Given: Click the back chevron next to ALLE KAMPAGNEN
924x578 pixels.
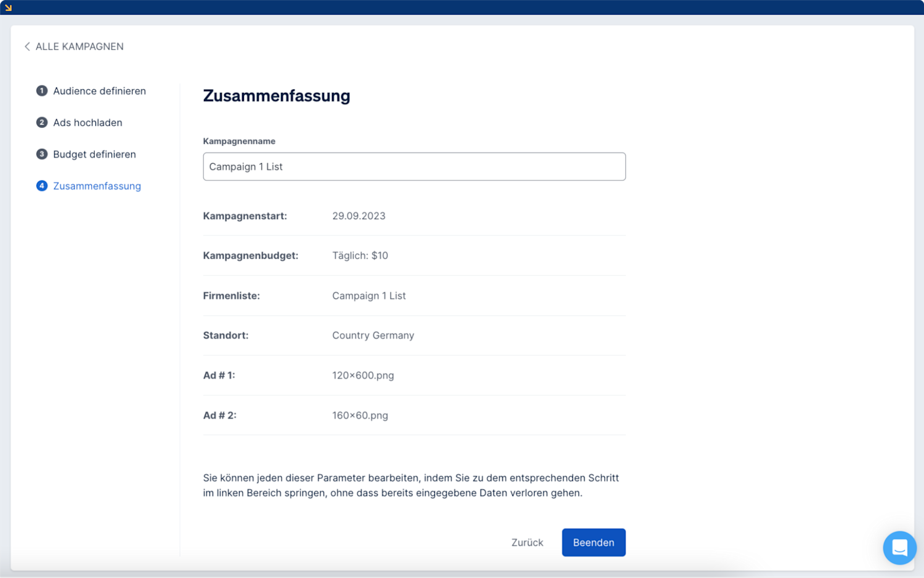Looking at the screenshot, I should [x=27, y=46].
